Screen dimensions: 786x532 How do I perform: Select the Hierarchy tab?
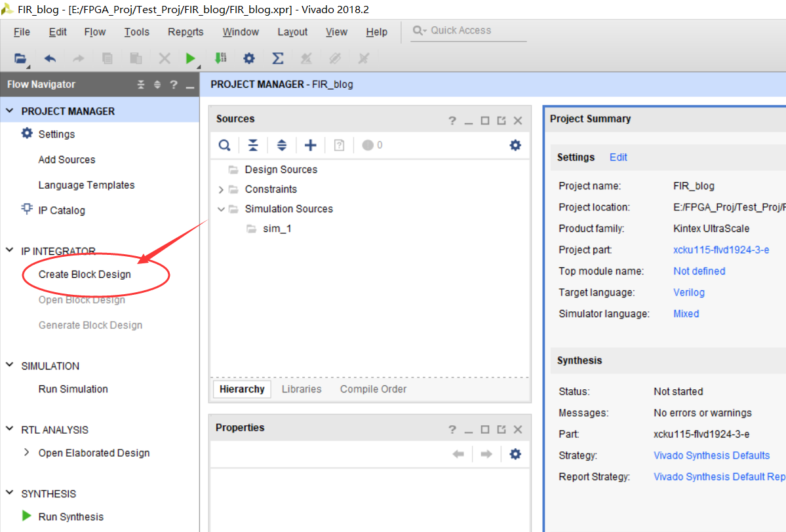coord(242,389)
